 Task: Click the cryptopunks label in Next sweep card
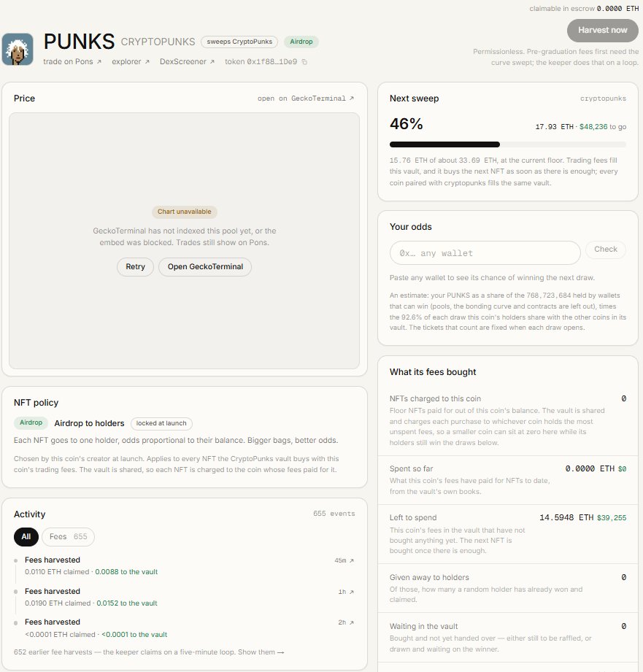(x=603, y=99)
